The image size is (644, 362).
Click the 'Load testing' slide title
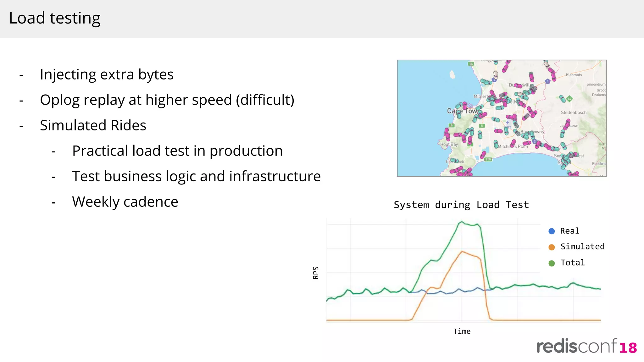click(x=55, y=18)
